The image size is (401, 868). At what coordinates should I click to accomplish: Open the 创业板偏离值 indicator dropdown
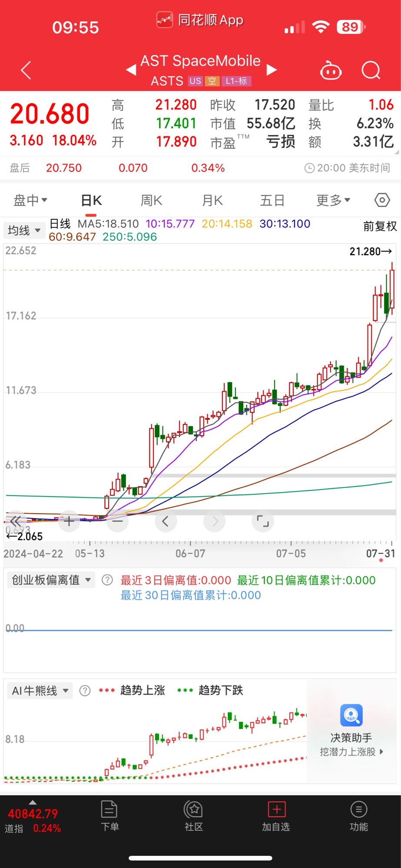[x=51, y=580]
